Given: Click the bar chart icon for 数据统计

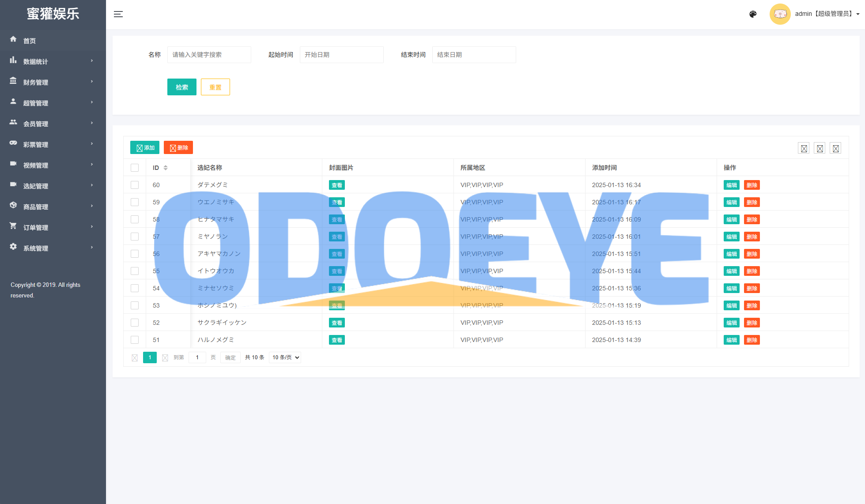Looking at the screenshot, I should 13,60.
